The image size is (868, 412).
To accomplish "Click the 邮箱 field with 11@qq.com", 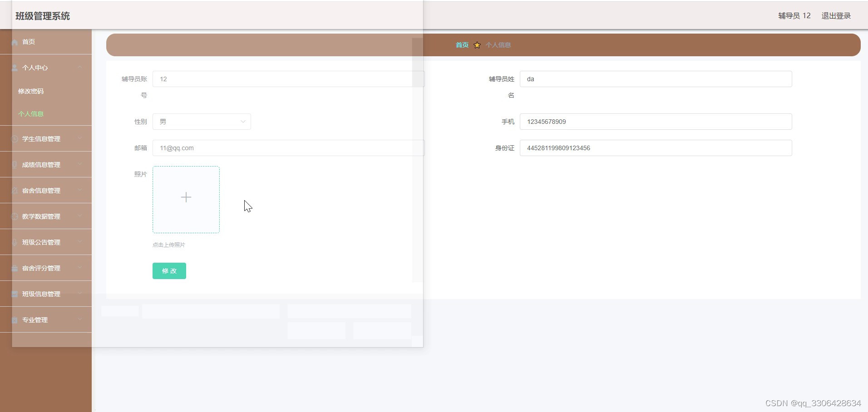I will pyautogui.click(x=288, y=148).
